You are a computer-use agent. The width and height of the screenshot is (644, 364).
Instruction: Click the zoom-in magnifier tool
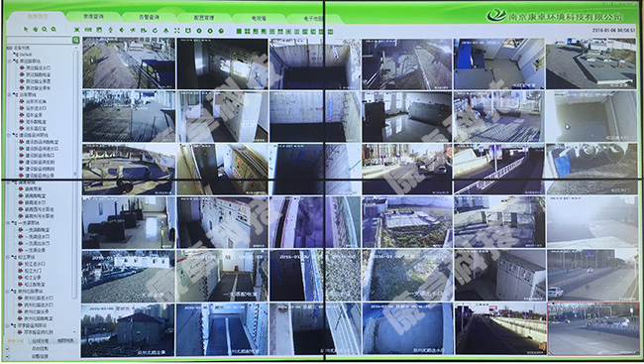pyautogui.click(x=45, y=29)
